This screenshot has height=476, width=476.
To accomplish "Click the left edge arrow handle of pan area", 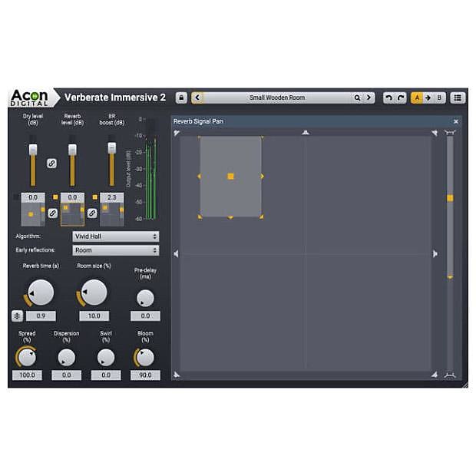I will 199,177.
